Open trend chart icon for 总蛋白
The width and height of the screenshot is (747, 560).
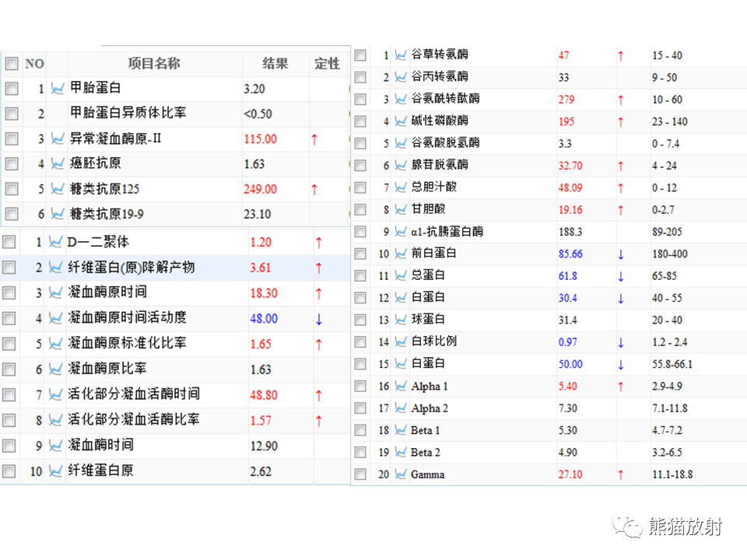click(401, 275)
